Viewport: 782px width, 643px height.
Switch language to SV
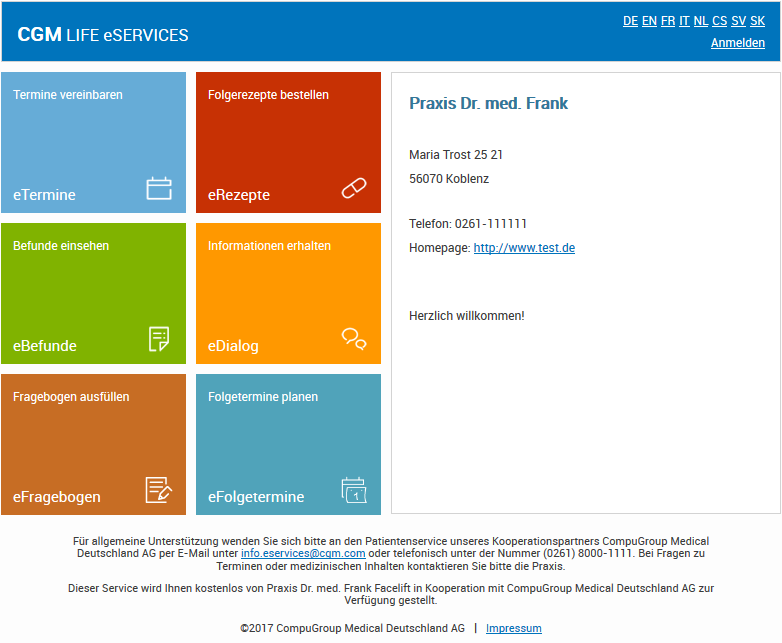(739, 21)
